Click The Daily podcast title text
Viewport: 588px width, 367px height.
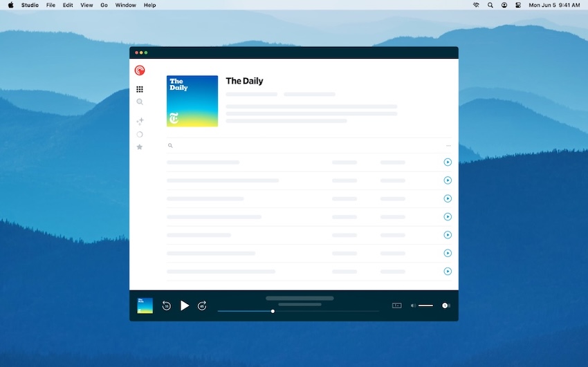(x=244, y=81)
